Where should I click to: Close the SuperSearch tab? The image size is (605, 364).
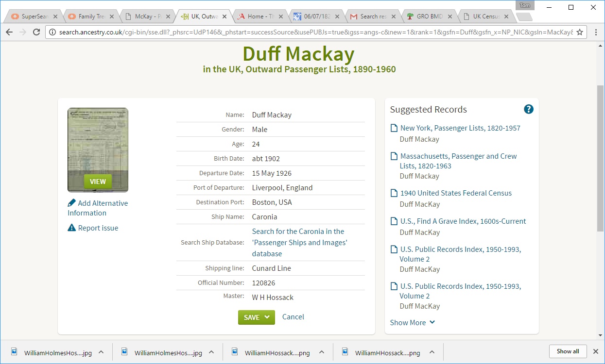pos(55,17)
